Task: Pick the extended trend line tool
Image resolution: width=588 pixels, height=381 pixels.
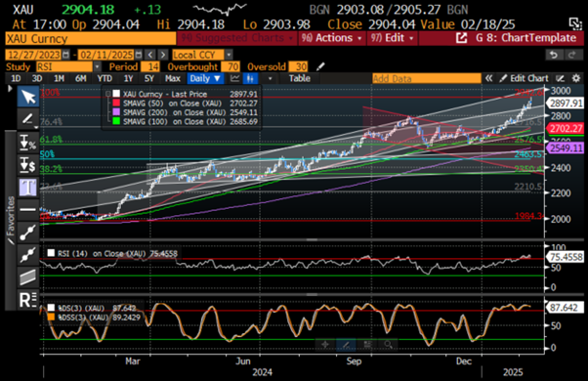Action: tap(28, 255)
